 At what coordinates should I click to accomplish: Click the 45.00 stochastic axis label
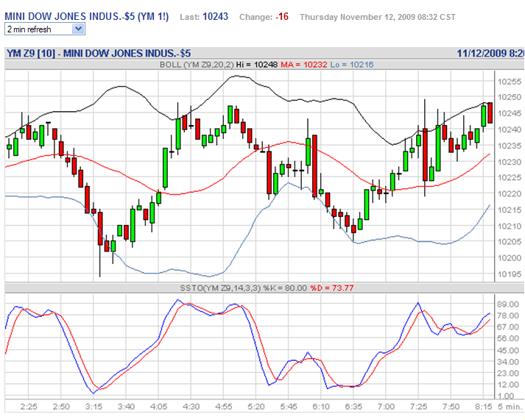click(508, 350)
